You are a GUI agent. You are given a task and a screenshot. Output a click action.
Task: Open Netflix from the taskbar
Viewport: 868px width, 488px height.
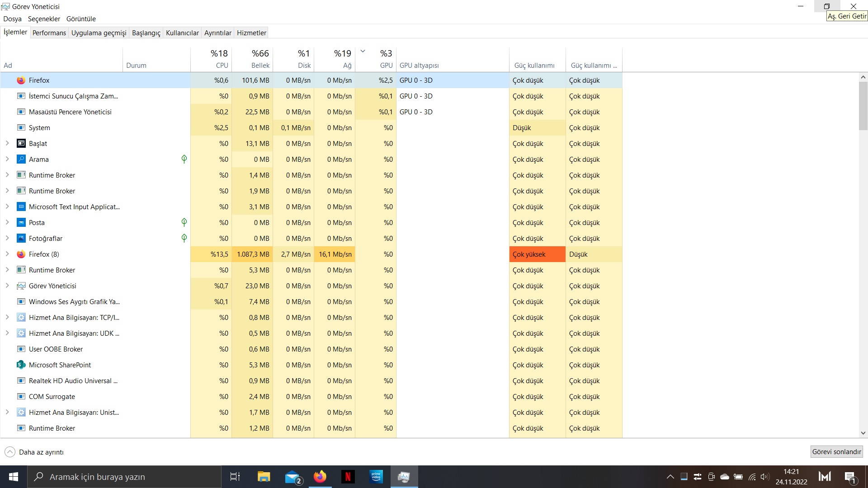click(348, 477)
